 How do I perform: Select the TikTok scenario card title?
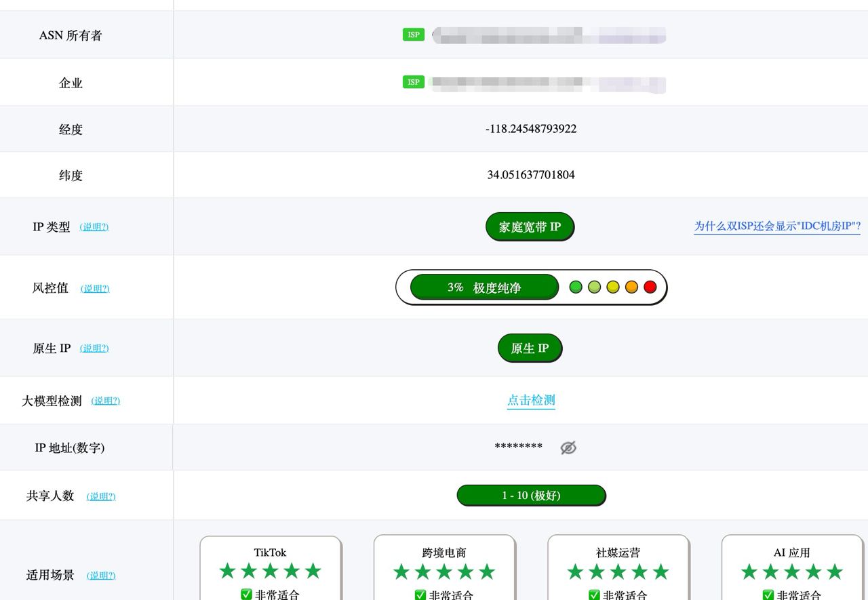pos(270,553)
